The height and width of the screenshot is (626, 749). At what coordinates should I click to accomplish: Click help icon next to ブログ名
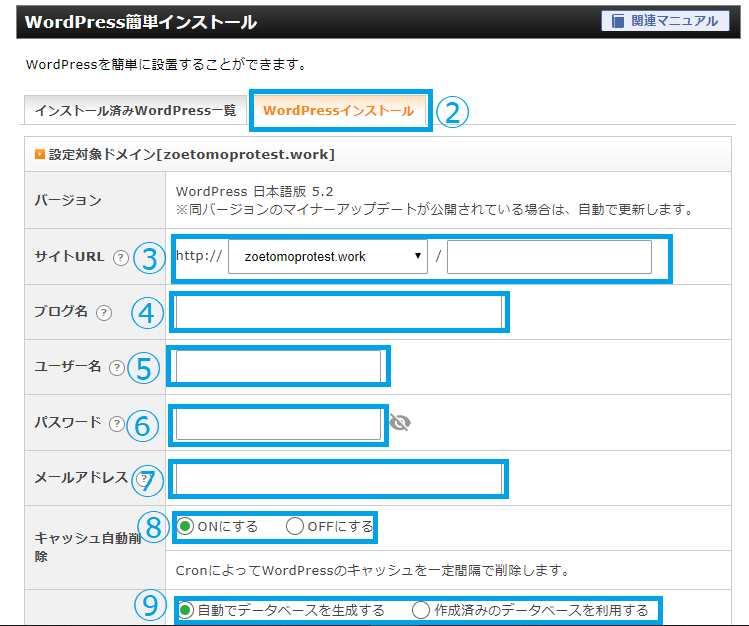pos(104,313)
